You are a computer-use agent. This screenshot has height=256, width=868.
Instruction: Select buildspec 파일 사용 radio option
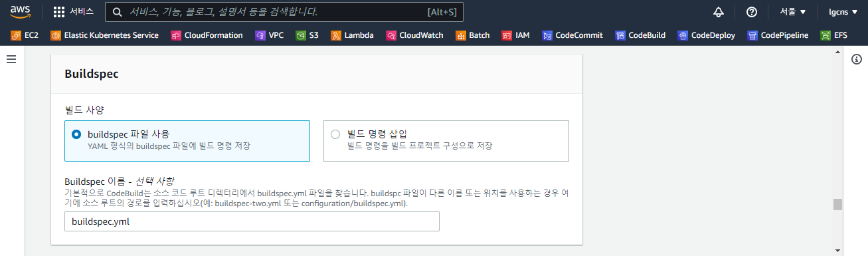point(187,141)
